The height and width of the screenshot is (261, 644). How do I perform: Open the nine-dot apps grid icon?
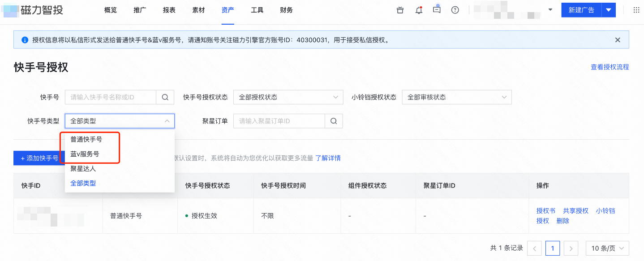pos(637,10)
